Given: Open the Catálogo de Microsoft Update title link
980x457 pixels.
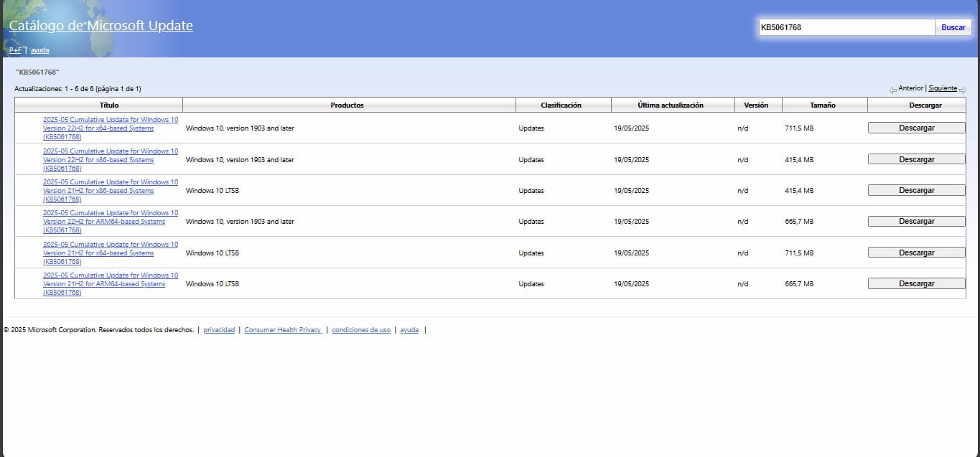Looking at the screenshot, I should click(x=101, y=26).
